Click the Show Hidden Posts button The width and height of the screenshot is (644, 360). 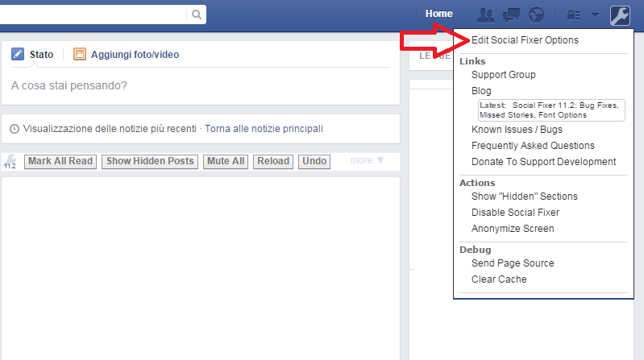click(x=150, y=161)
